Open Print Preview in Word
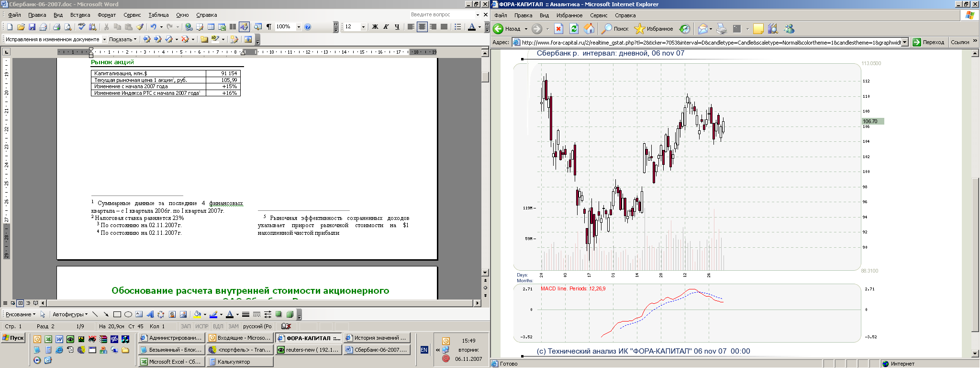 [x=68, y=27]
